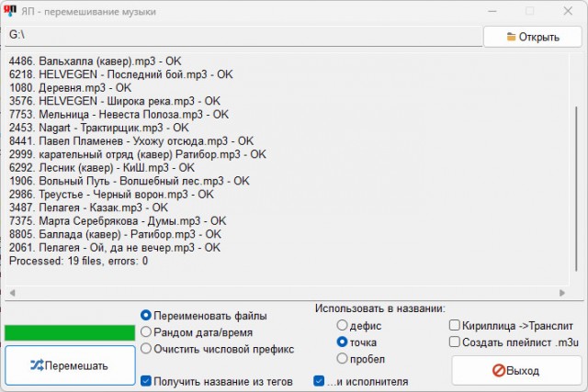Enable Создать плейлист .m3u checkbox
Viewport: 588px width, 392px height.
(x=455, y=342)
